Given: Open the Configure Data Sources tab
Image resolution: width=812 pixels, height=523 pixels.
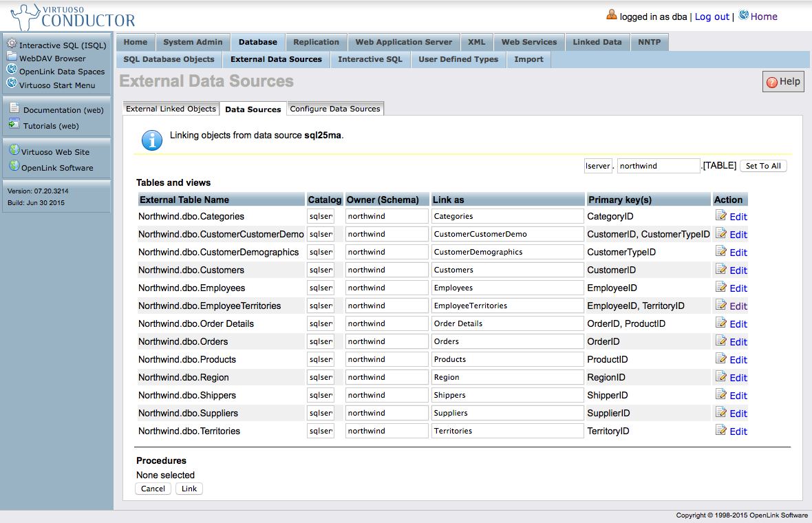Looking at the screenshot, I should pyautogui.click(x=335, y=109).
